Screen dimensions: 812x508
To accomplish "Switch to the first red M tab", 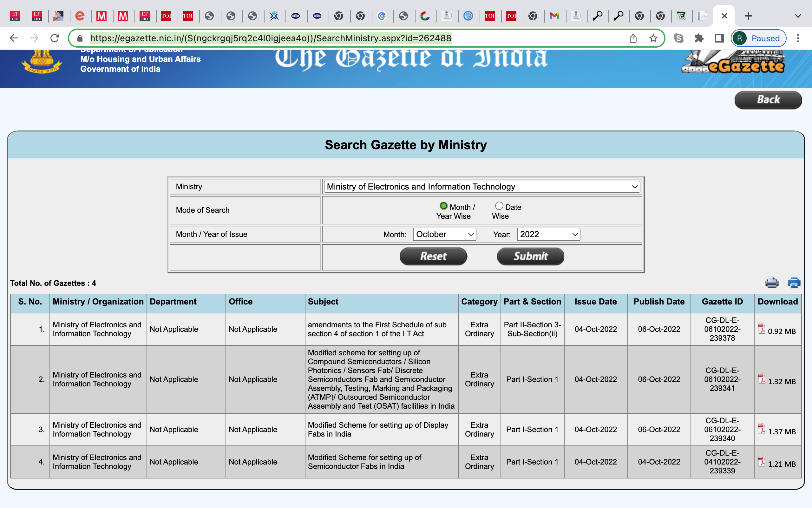I will 101,16.
